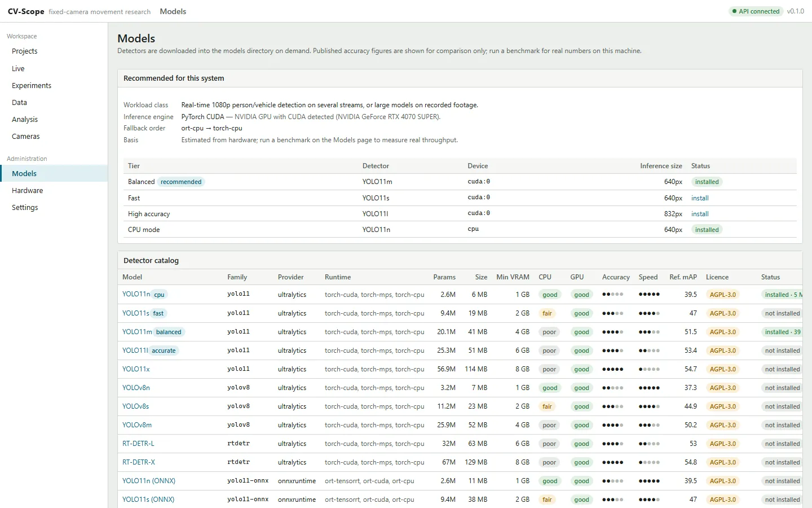Viewport: 812px width, 508px height.
Task: Select Data in the sidebar
Action: pyautogui.click(x=54, y=103)
